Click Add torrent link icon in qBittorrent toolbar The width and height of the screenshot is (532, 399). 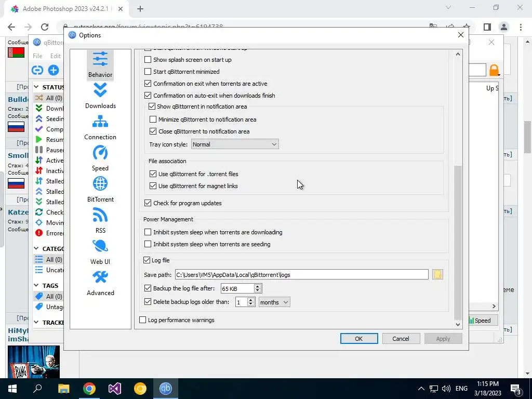(x=37, y=70)
